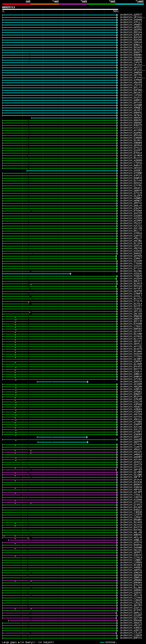Click the cyan alignment bar for UniRef100_Q6DVZ4

pyautogui.click(x=63, y=382)
